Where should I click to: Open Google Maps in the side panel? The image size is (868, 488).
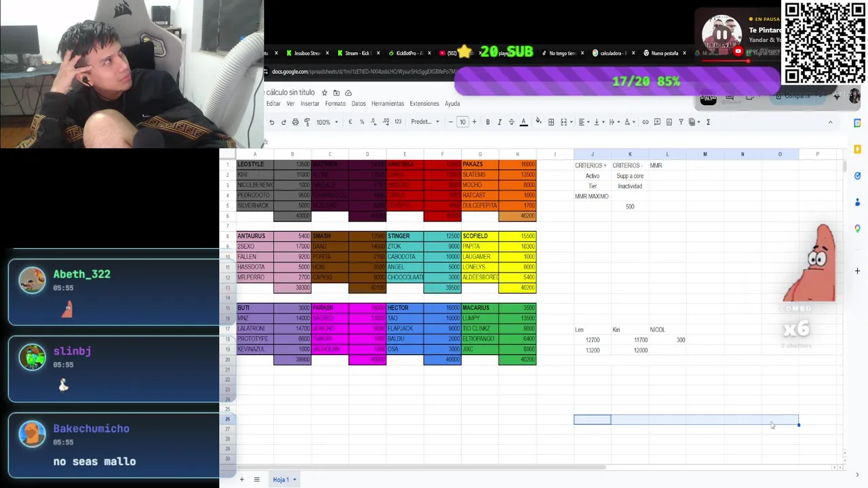coord(857,228)
